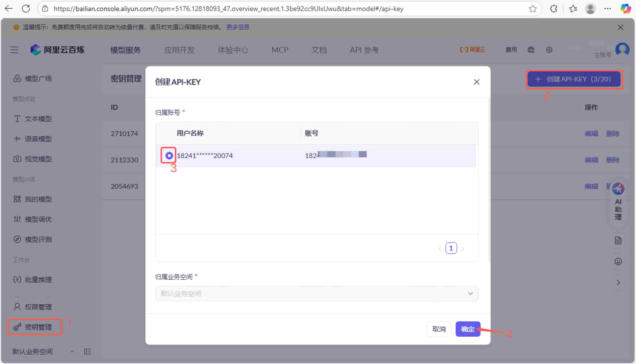
Task: Select 文本模型 in the left sidebar
Action: [38, 119]
